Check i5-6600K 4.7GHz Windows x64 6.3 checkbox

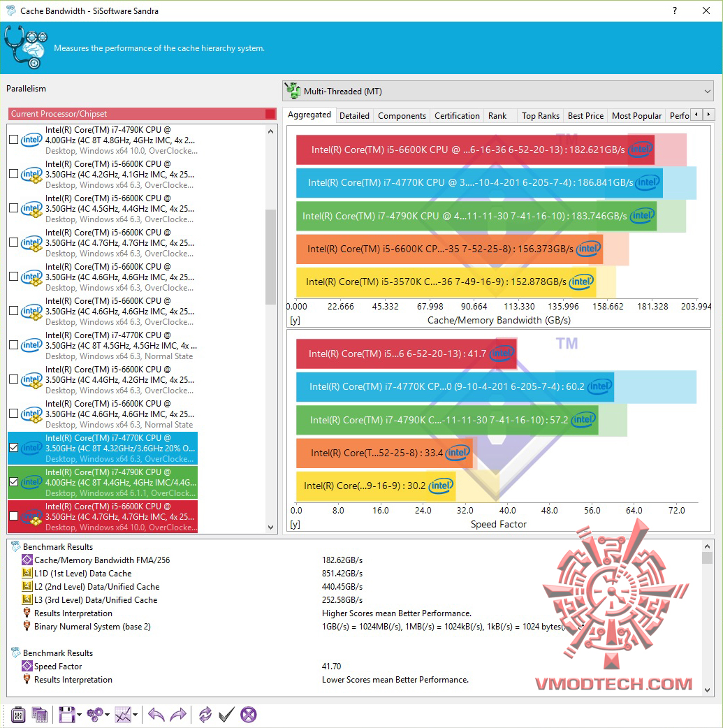click(x=14, y=242)
